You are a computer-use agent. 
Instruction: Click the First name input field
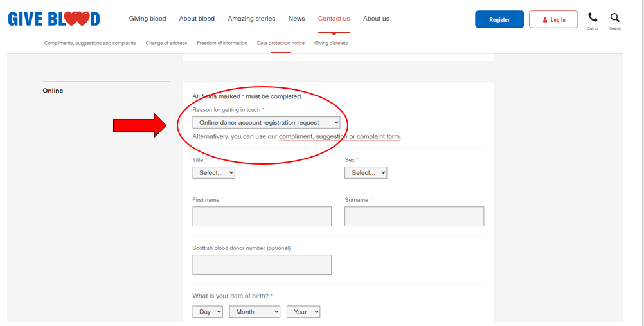(262, 216)
